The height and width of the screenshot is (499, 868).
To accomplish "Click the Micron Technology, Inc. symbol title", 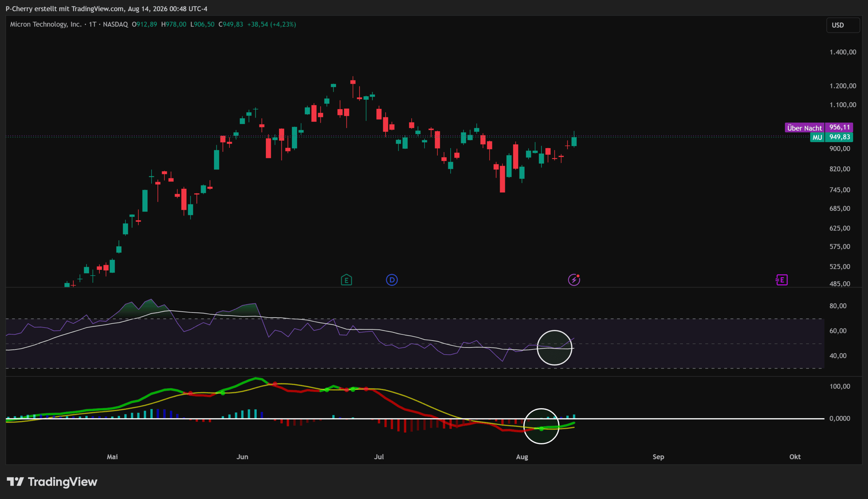I will [46, 24].
